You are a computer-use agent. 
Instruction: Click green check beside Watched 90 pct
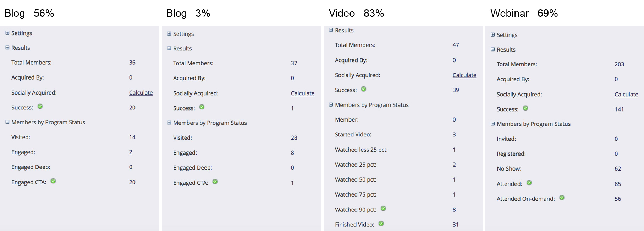pyautogui.click(x=383, y=209)
